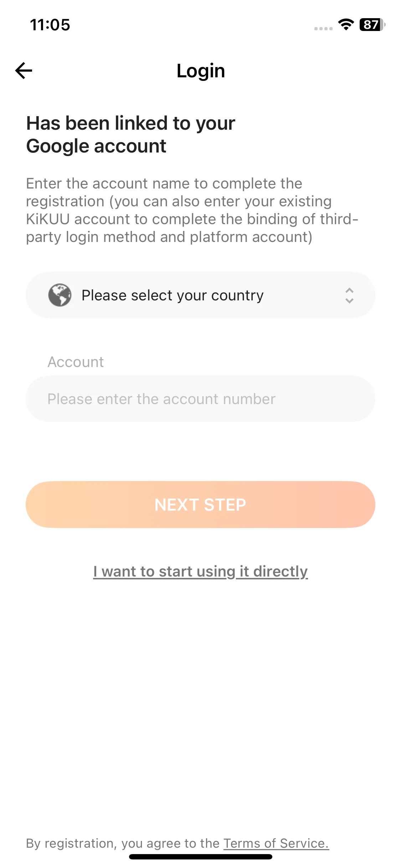401x868 pixels.
Task: Tap the globe icon in country selector
Action: coord(60,295)
